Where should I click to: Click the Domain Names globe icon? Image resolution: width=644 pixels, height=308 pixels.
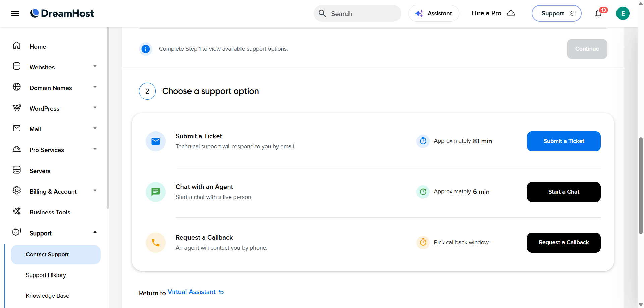pyautogui.click(x=17, y=87)
